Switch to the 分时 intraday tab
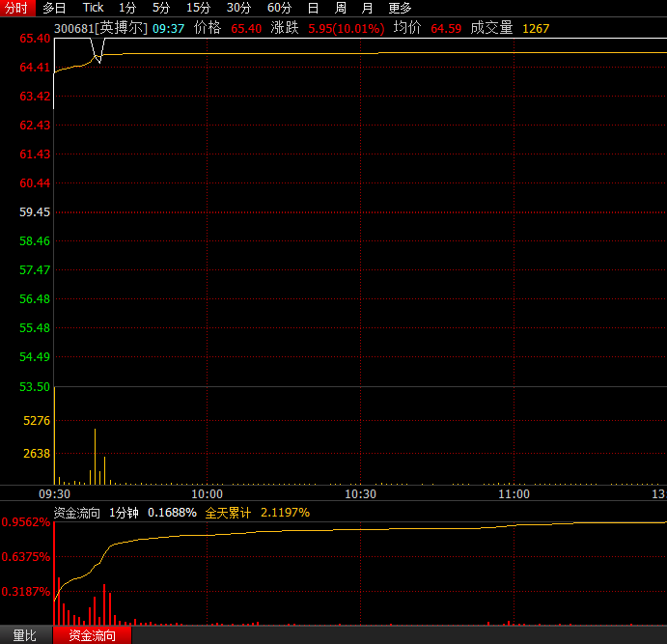The height and width of the screenshot is (644, 667). click(x=16, y=8)
